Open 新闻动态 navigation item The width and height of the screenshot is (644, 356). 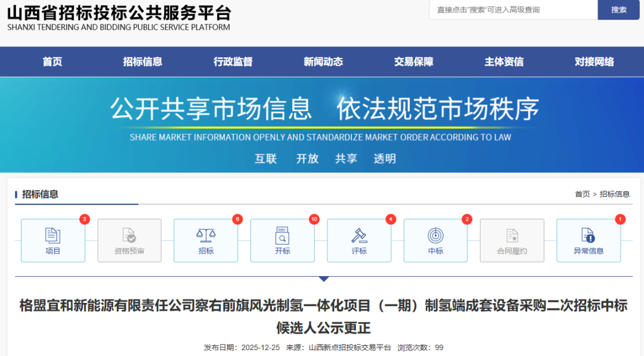point(323,61)
